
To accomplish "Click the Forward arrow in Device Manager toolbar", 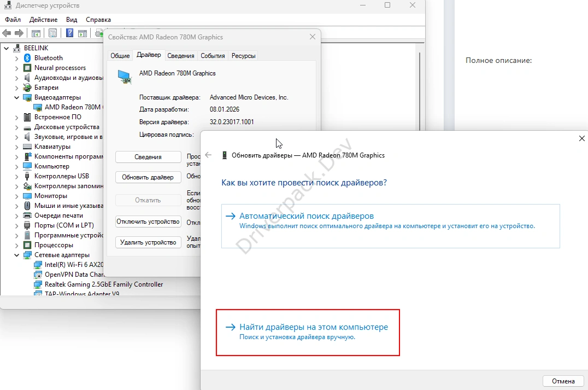I will point(19,33).
